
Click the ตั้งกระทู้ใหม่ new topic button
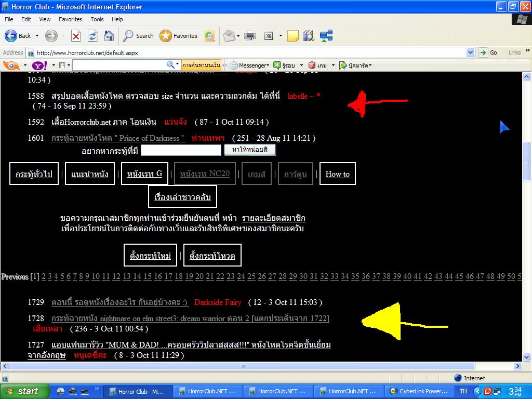(151, 256)
